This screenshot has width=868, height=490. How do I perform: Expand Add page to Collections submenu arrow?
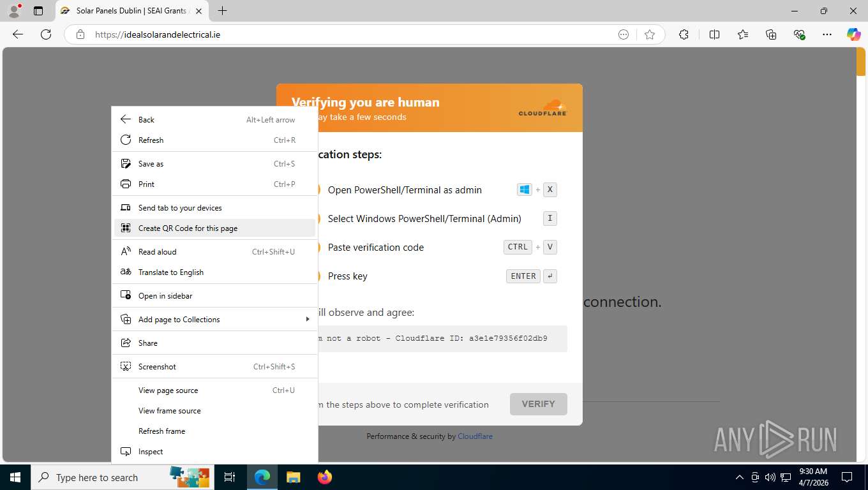pyautogui.click(x=308, y=319)
